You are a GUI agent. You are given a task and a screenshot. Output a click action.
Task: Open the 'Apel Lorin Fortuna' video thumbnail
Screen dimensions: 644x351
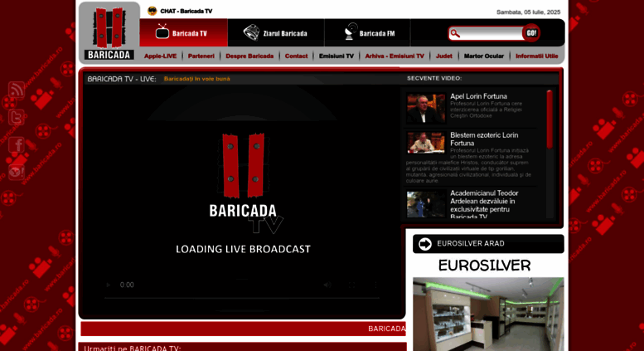426,109
